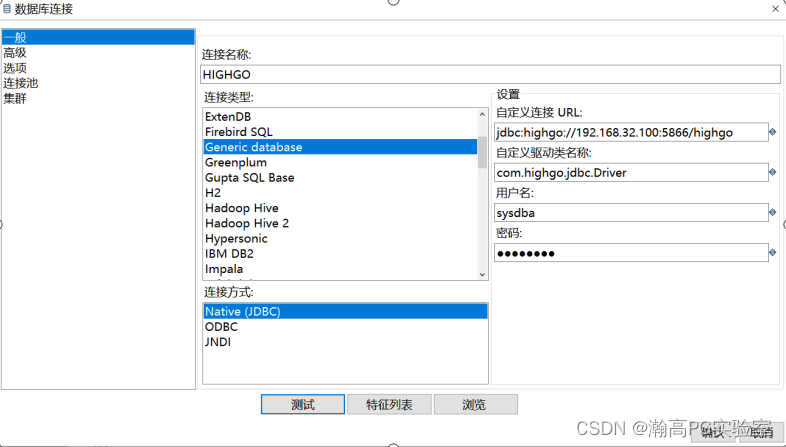786x447 pixels.
Task: Click variable icon beside driver class field
Action: tap(772, 172)
